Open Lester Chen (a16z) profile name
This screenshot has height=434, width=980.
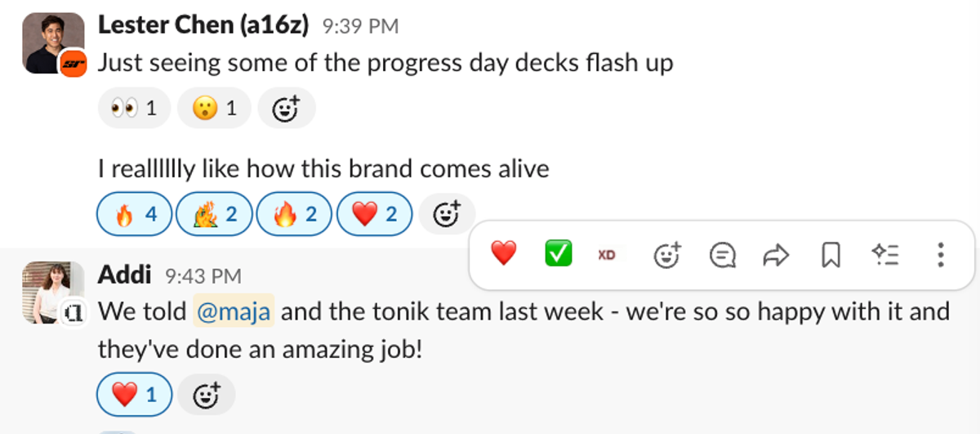click(x=203, y=25)
